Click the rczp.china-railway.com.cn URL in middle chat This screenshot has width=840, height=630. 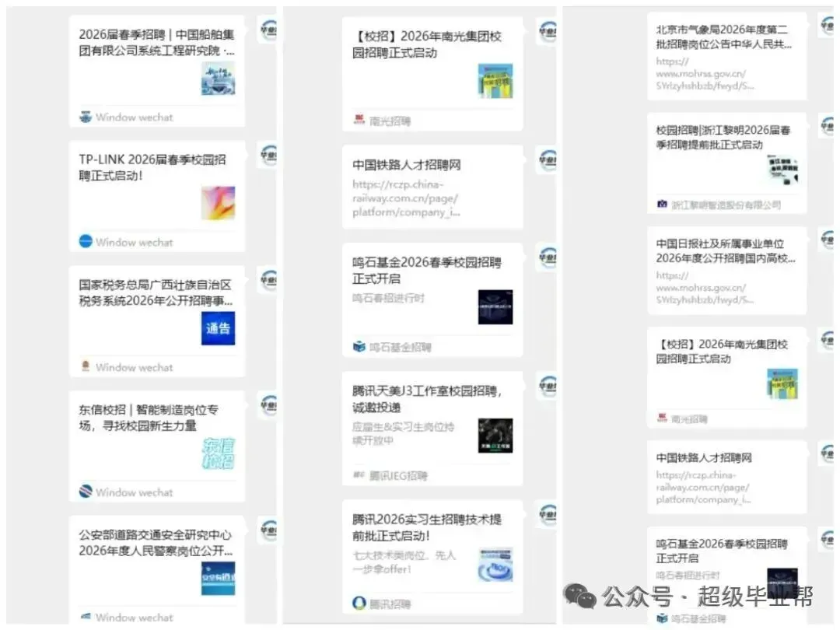point(406,198)
